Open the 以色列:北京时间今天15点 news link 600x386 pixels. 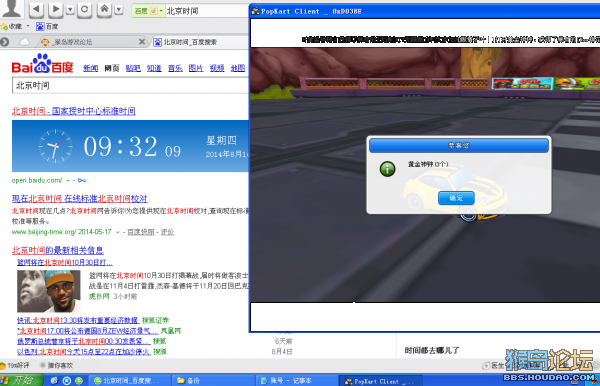[84, 351]
